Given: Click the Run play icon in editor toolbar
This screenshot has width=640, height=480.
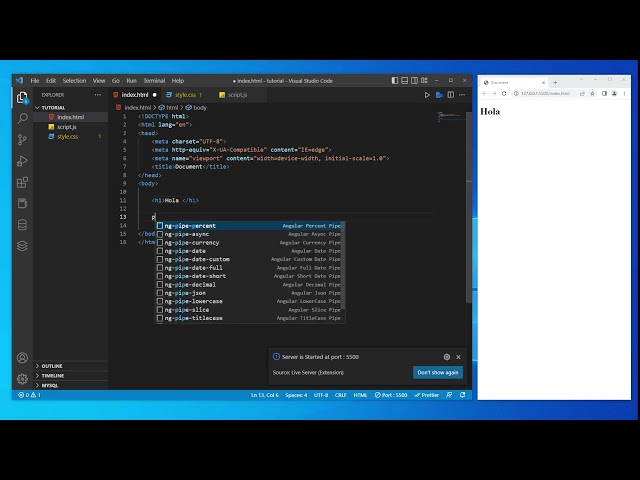Looking at the screenshot, I should point(427,95).
